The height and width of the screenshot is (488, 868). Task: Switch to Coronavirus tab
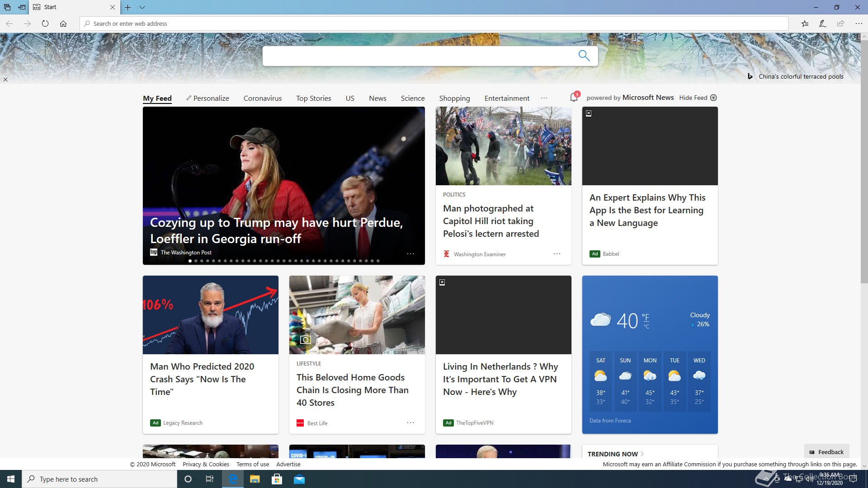[x=263, y=98]
